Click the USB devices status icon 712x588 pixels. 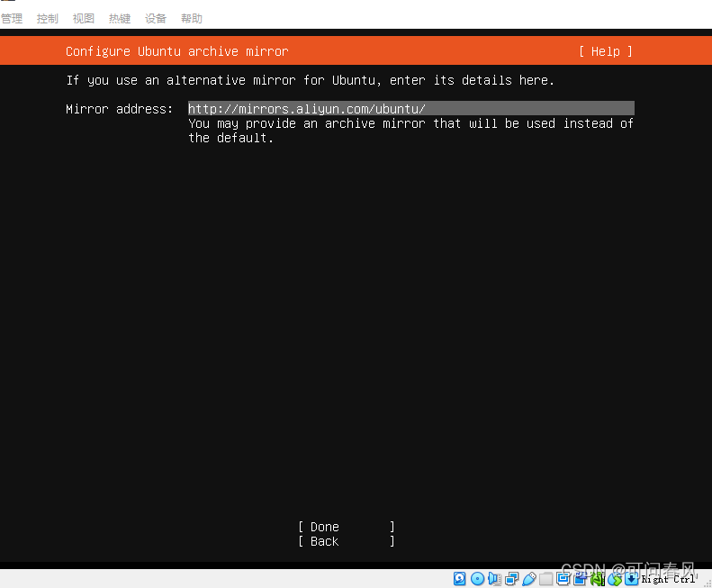click(x=529, y=578)
